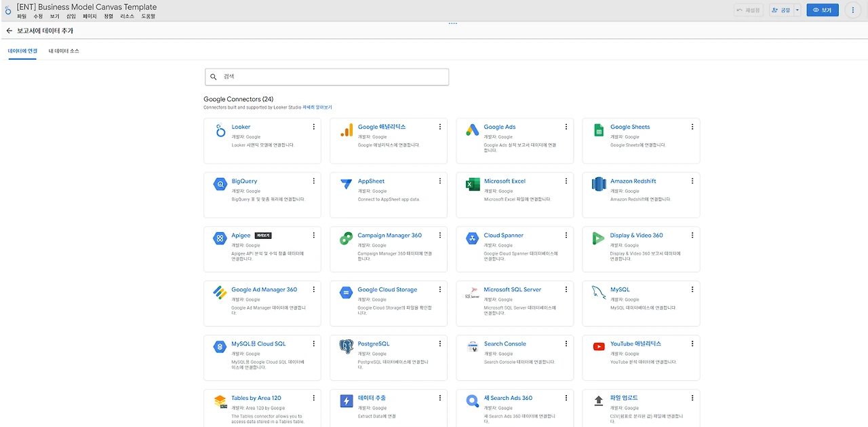Switch to the 데이터에 연결 tab
868x427 pixels.
click(22, 51)
